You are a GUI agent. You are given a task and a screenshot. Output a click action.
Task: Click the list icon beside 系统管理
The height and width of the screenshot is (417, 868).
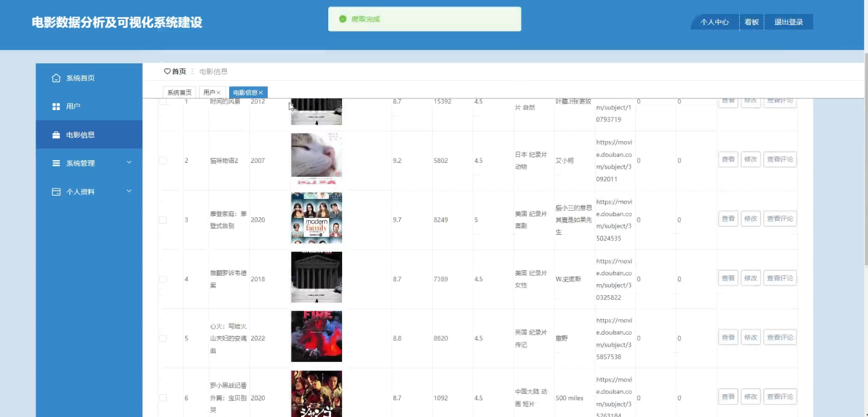tap(56, 163)
